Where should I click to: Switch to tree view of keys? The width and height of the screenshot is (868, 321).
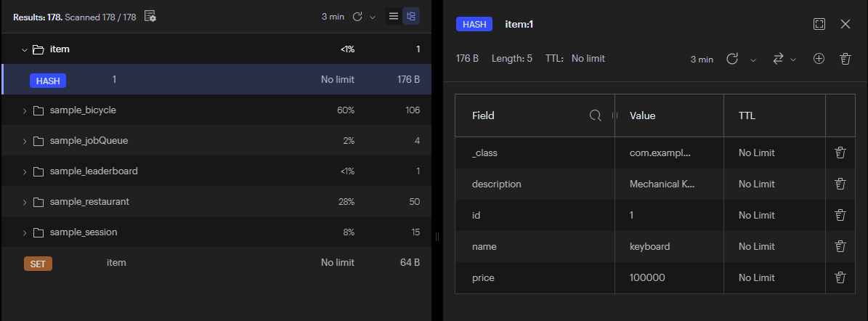click(x=410, y=16)
